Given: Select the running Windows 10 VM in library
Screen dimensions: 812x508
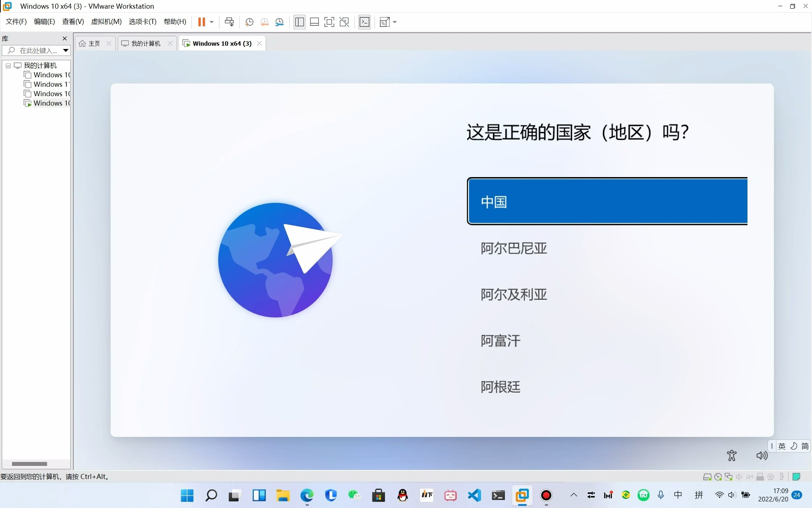Looking at the screenshot, I should [47, 103].
